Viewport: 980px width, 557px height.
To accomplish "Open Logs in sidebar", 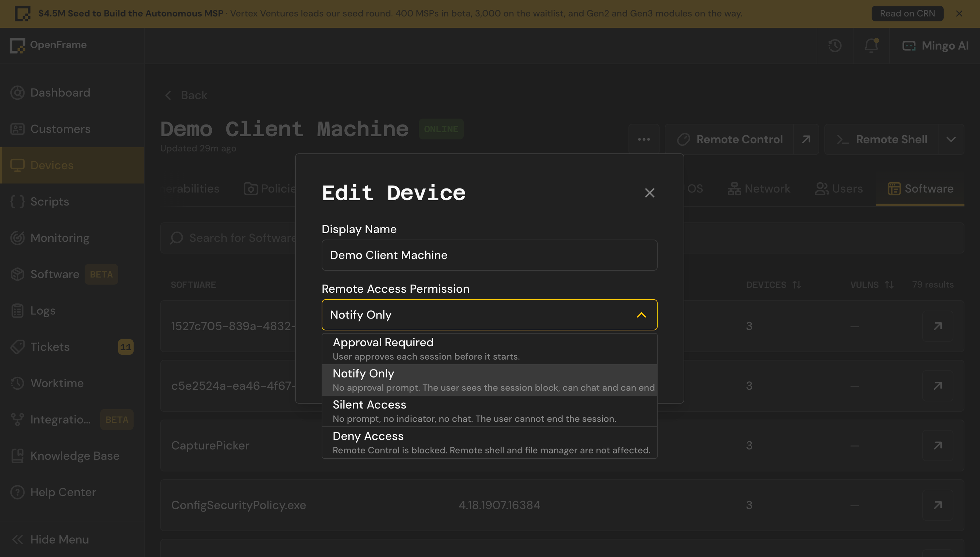I will pos(72,311).
